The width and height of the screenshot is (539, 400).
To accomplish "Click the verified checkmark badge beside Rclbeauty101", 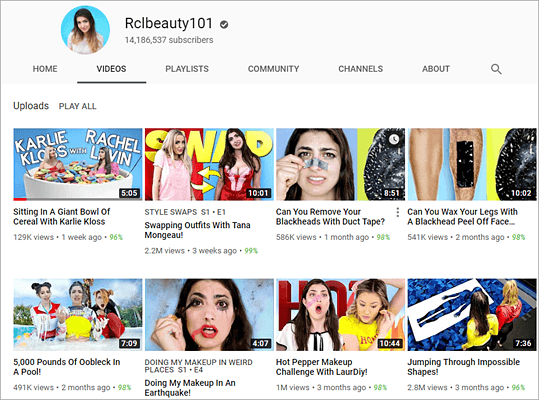I will [224, 24].
